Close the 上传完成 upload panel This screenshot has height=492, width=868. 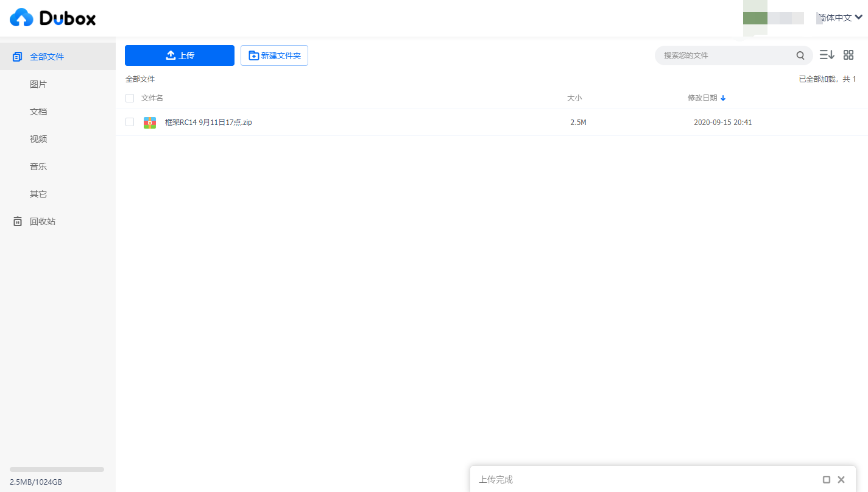(x=841, y=480)
